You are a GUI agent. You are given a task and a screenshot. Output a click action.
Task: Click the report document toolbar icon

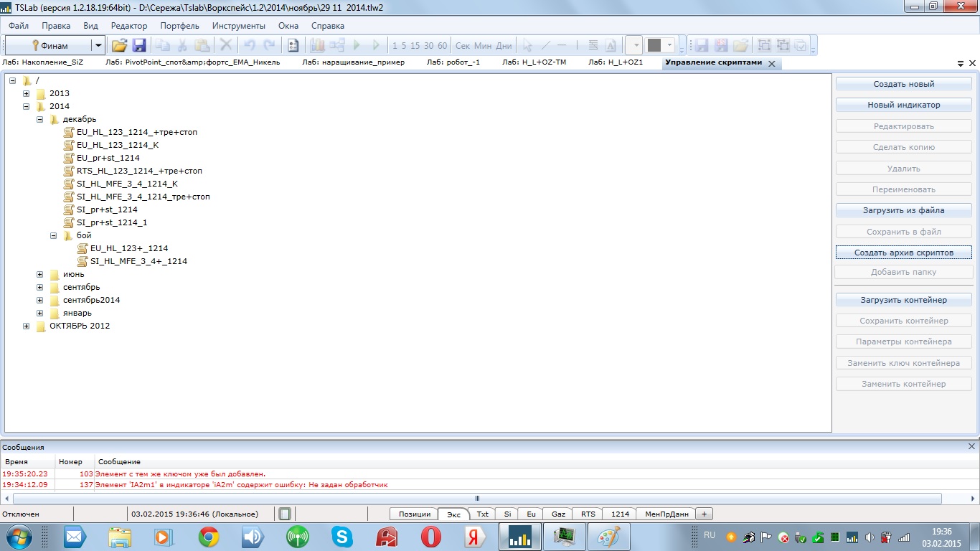293,45
